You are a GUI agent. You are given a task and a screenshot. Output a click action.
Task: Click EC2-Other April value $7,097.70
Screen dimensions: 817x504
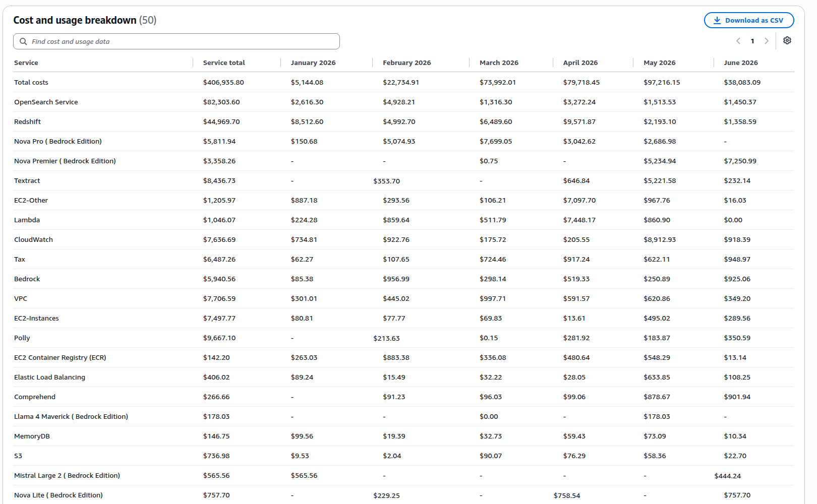(579, 200)
